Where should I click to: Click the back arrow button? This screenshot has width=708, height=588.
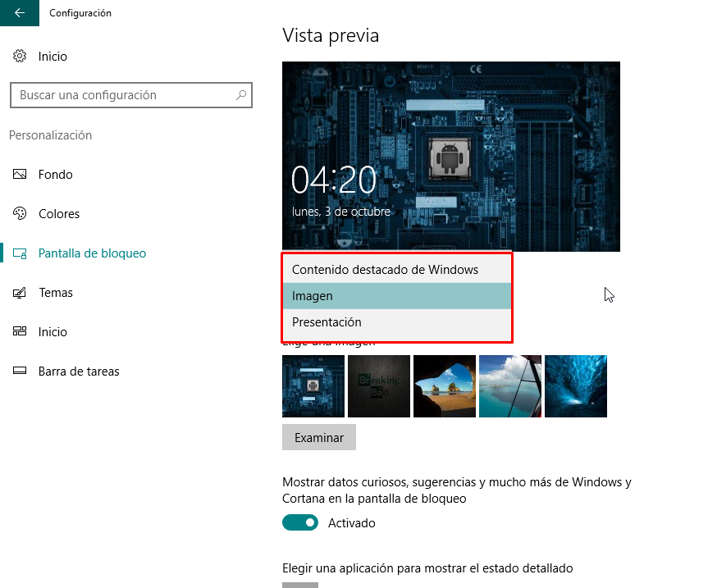pos(20,12)
